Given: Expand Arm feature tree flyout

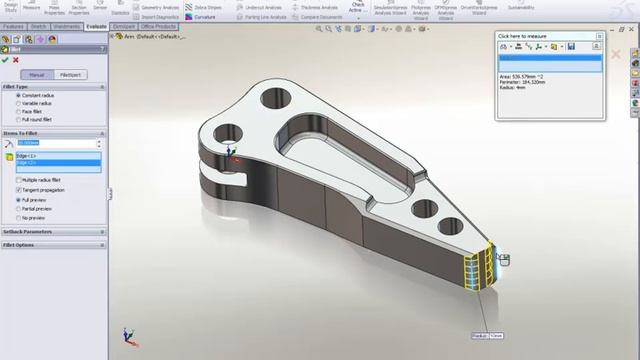Looking at the screenshot, I should [112, 36].
